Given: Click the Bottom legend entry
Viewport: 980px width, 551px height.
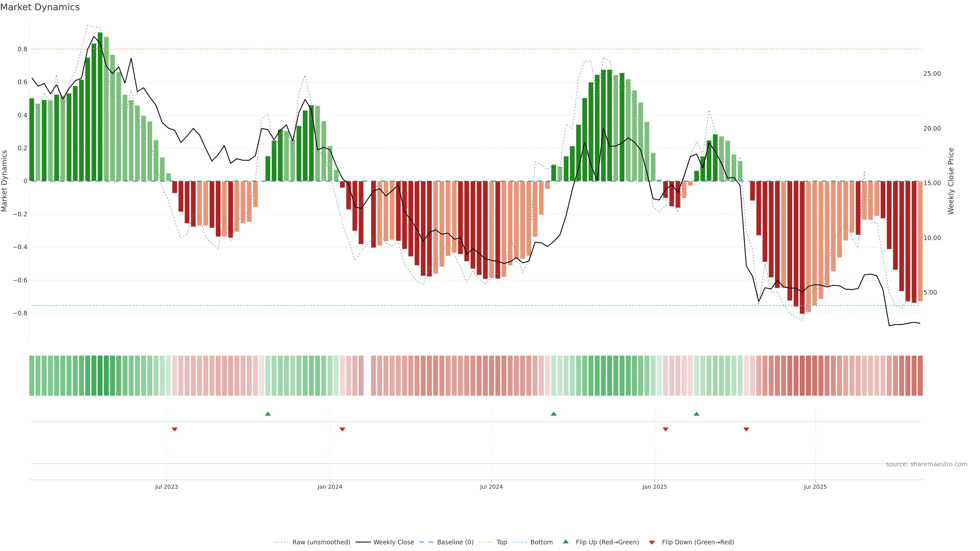Looking at the screenshot, I should point(541,542).
